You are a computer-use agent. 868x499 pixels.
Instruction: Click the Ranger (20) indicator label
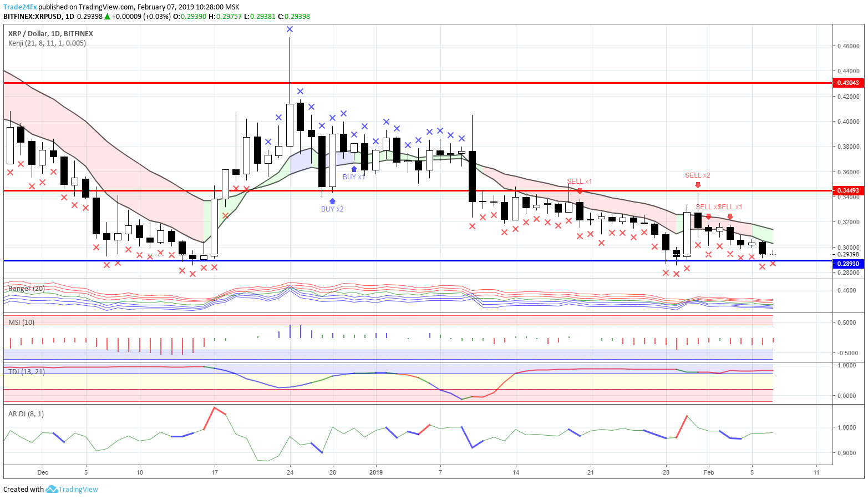click(27, 289)
